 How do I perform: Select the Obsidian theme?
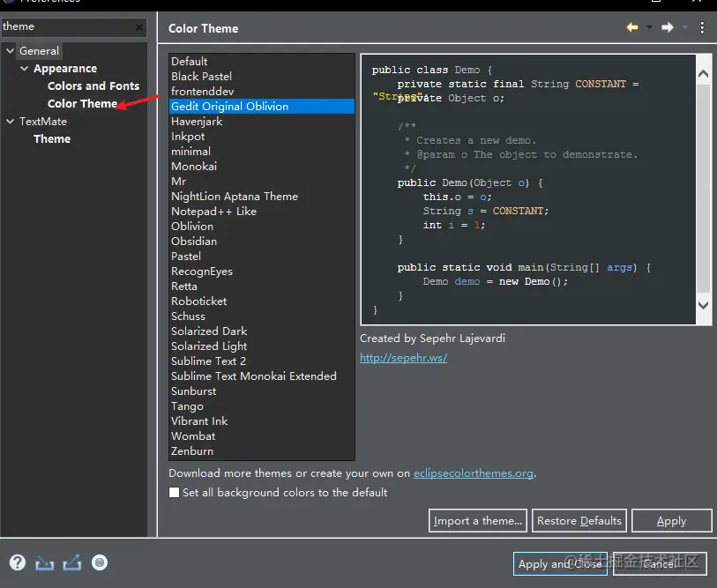pos(262,242)
